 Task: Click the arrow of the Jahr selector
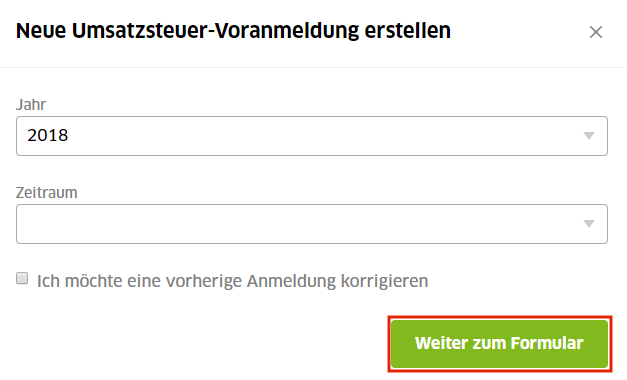click(x=589, y=136)
